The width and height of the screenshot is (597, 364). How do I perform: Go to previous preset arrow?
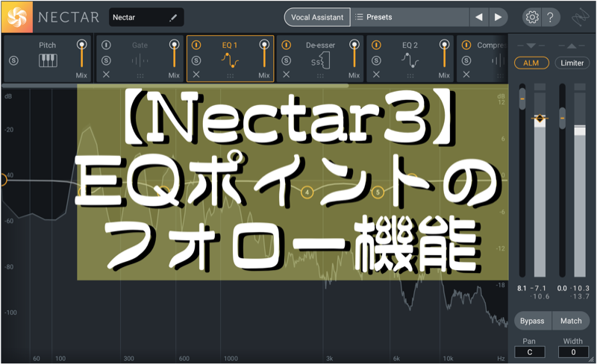point(479,17)
